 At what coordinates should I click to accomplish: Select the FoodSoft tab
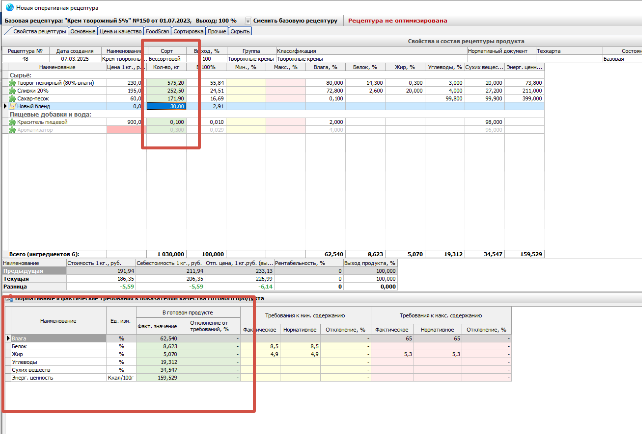point(157,32)
